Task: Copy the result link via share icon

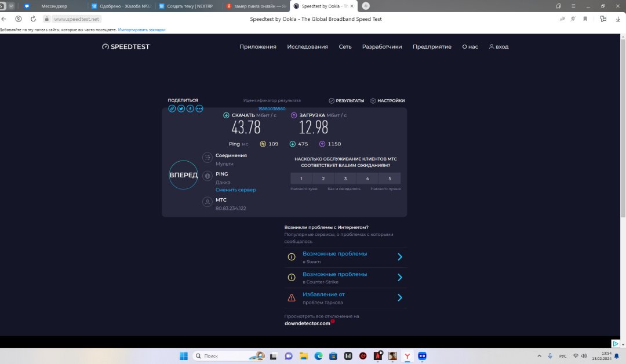Action: (172, 108)
